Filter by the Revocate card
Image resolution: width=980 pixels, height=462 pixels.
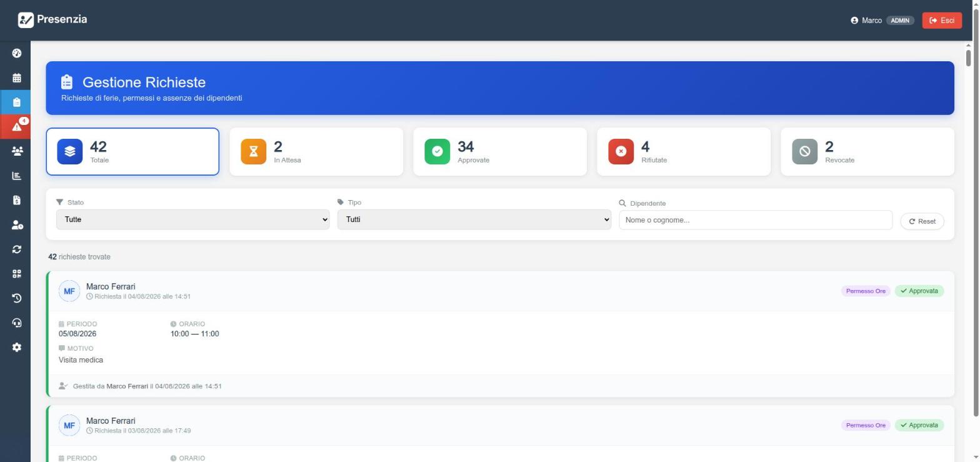[x=867, y=151]
